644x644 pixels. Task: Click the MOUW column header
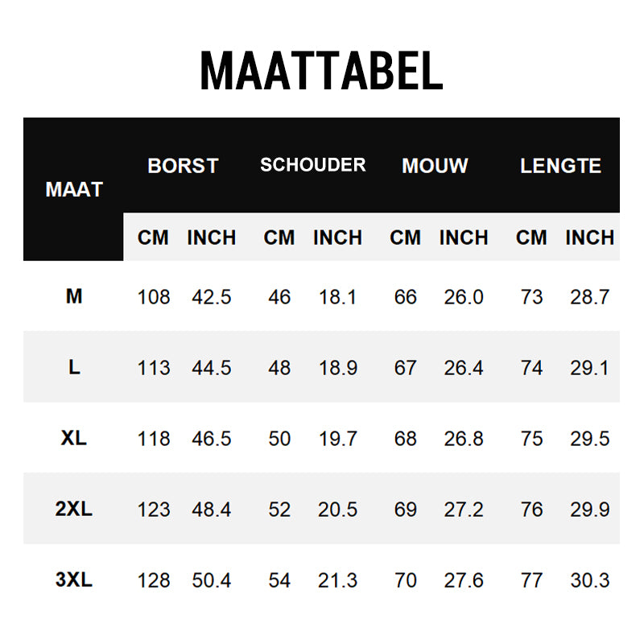[x=435, y=166]
